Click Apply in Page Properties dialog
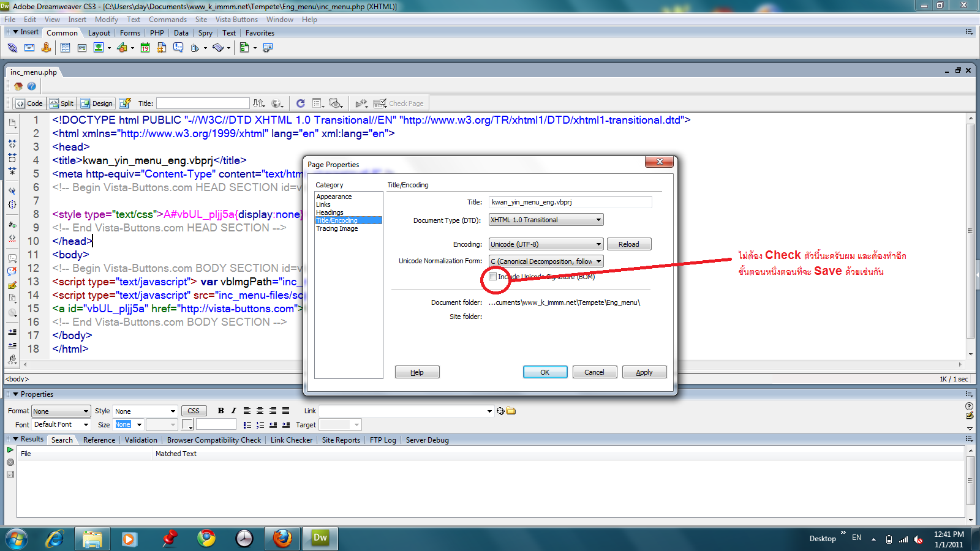Image resolution: width=980 pixels, height=551 pixels. coord(644,372)
